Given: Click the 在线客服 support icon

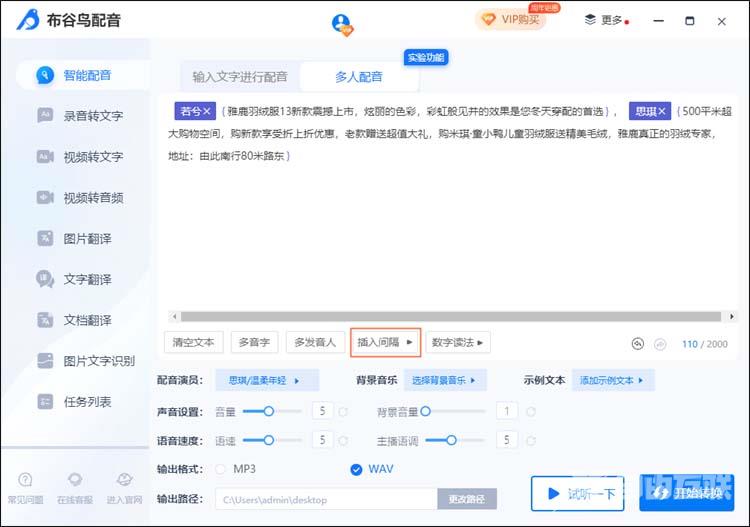Looking at the screenshot, I should pos(75,479).
